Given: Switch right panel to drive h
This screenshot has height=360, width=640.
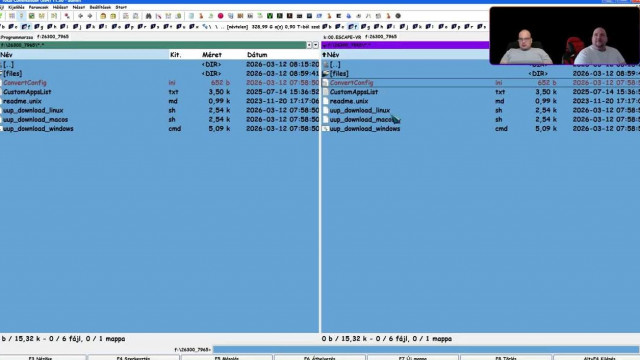Looking at the screenshot, I should [378, 27].
